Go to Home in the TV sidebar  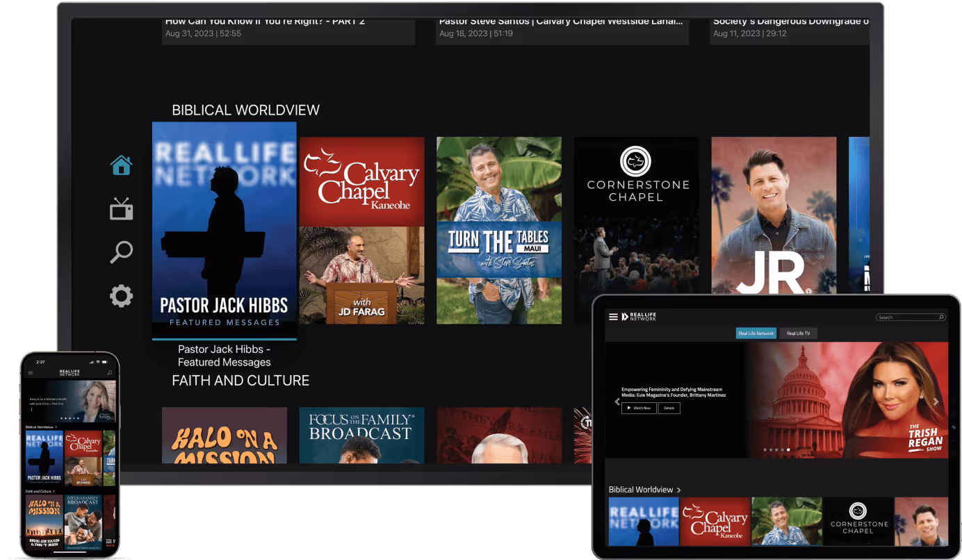(x=121, y=165)
